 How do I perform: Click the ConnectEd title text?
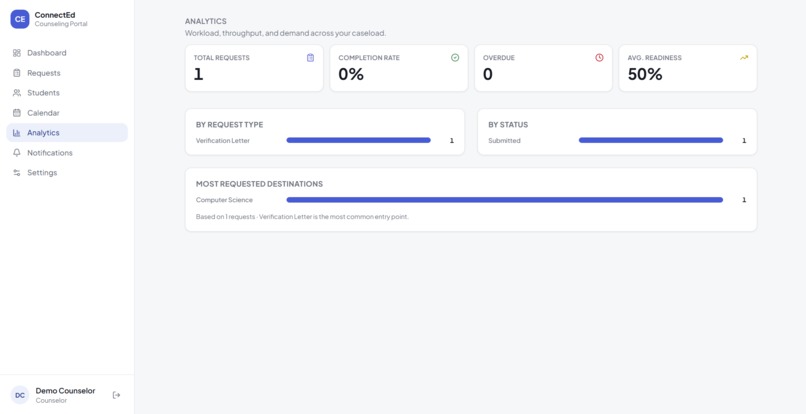[55, 15]
